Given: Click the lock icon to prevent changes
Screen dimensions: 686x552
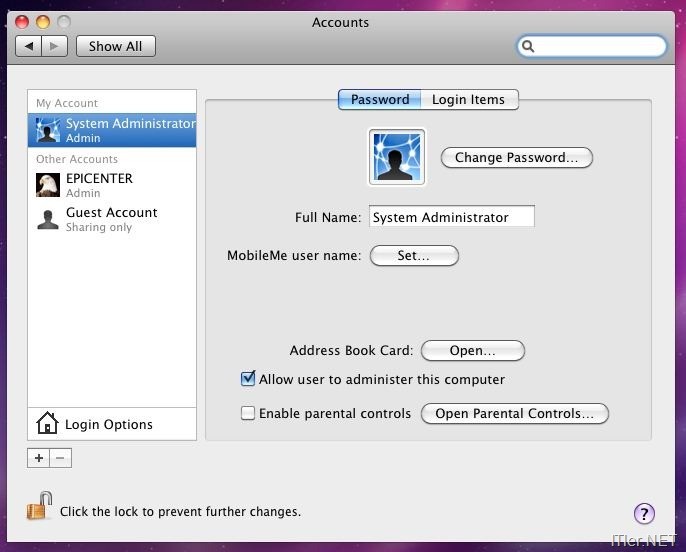Looking at the screenshot, I should click(38, 507).
